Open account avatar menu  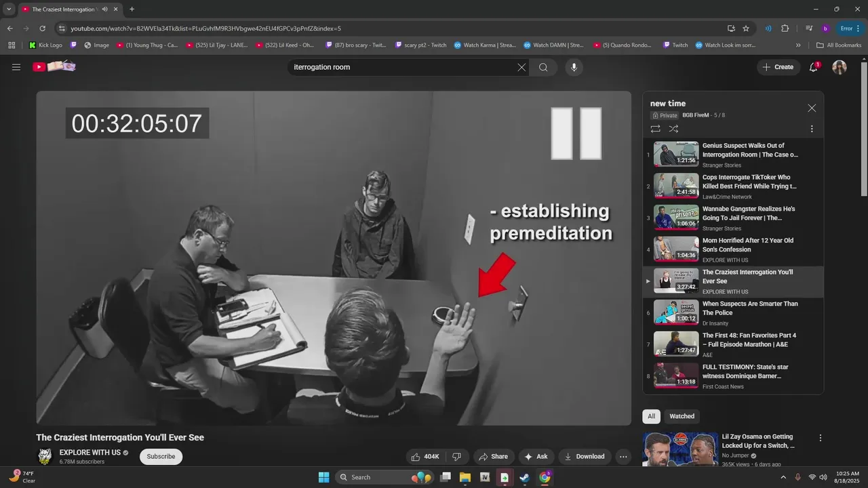(x=840, y=67)
